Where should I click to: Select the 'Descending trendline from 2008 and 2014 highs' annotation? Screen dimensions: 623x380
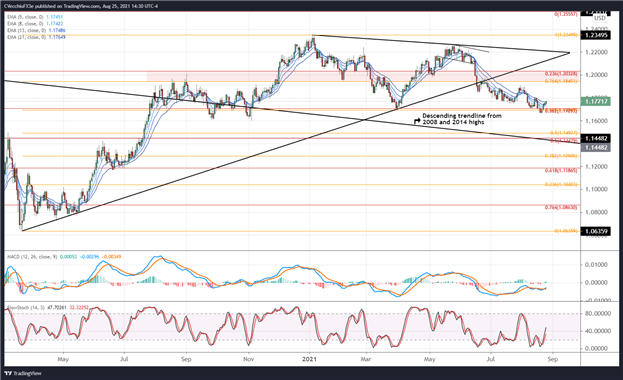[x=462, y=119]
